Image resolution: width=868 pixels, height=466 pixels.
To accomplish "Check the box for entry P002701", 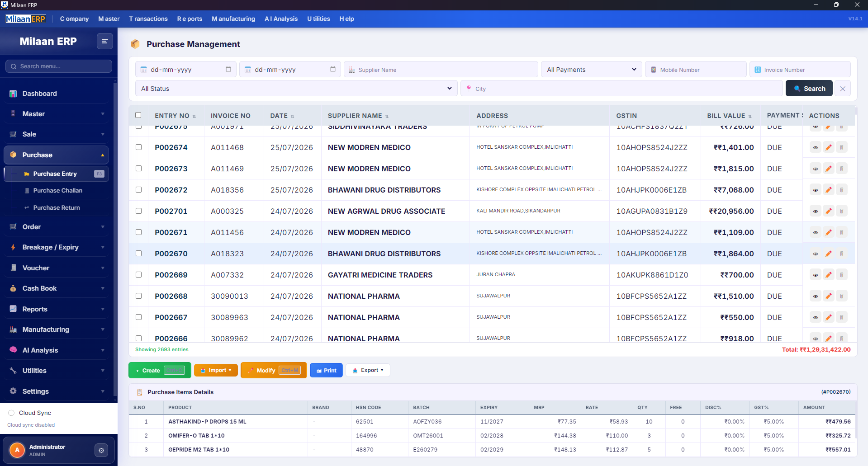I will (138, 211).
